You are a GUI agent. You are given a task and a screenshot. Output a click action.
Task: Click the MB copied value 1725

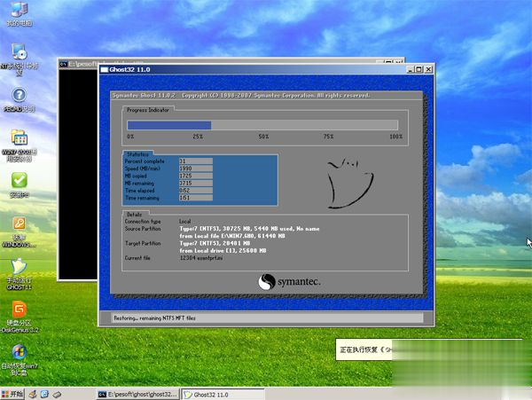click(196, 176)
